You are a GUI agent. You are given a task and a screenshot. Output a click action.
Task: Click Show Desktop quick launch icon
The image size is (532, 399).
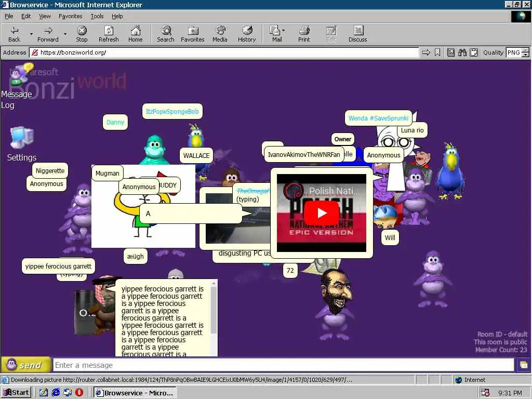point(44,393)
